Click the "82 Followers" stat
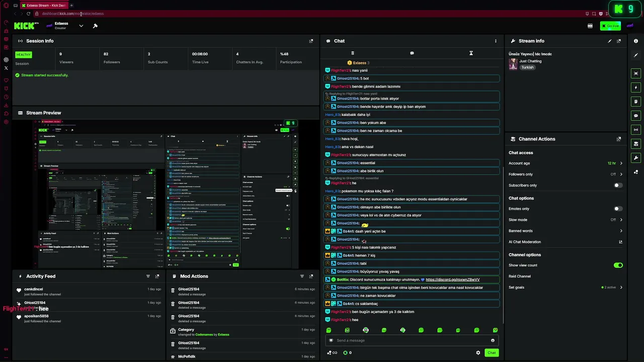 112,58
